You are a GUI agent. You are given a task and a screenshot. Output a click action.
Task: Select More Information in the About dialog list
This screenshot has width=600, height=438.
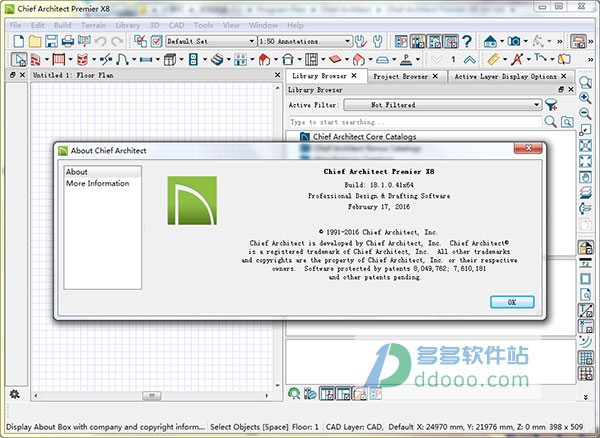(x=98, y=183)
